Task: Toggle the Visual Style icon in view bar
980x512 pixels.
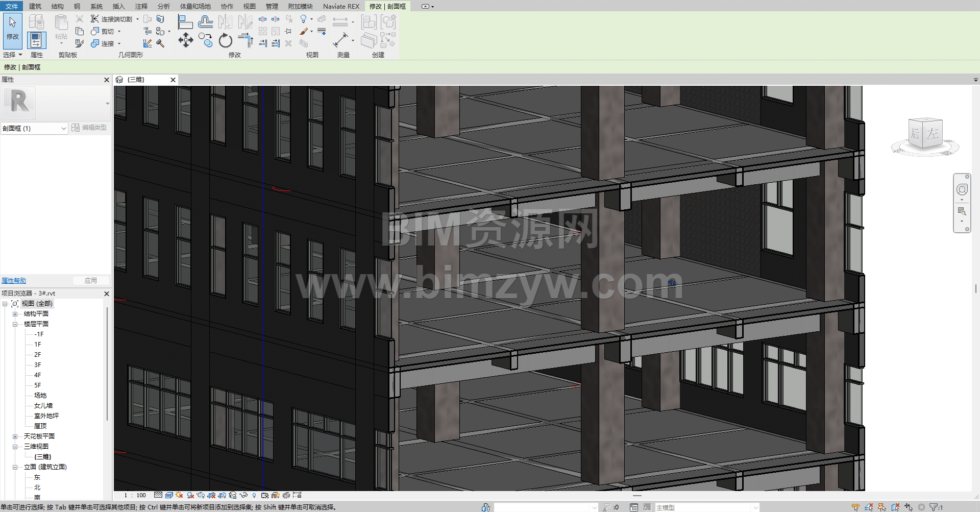Action: [169, 495]
